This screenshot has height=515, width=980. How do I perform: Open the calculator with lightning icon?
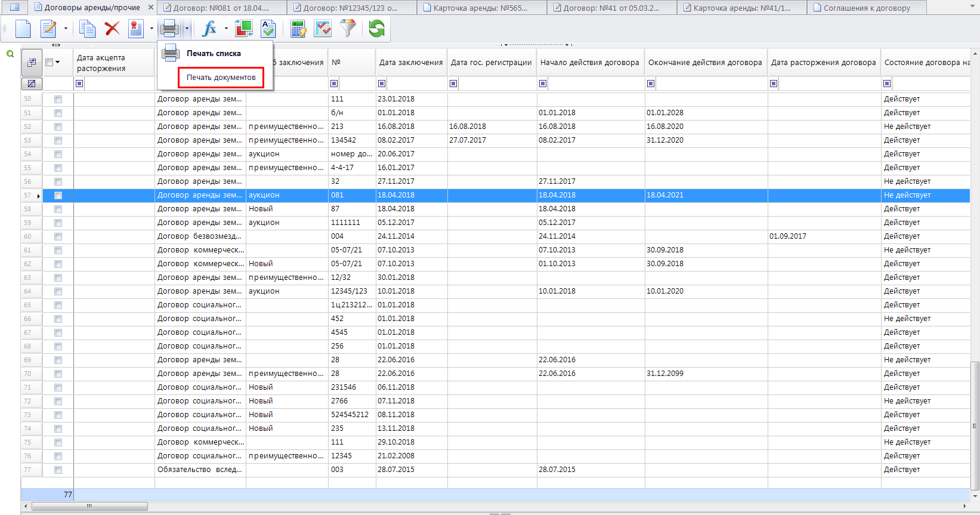[298, 29]
